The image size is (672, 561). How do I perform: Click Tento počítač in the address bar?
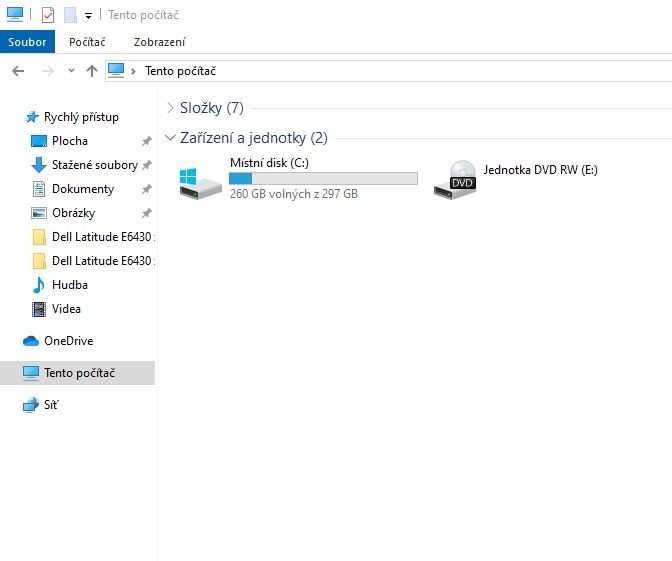tap(180, 71)
